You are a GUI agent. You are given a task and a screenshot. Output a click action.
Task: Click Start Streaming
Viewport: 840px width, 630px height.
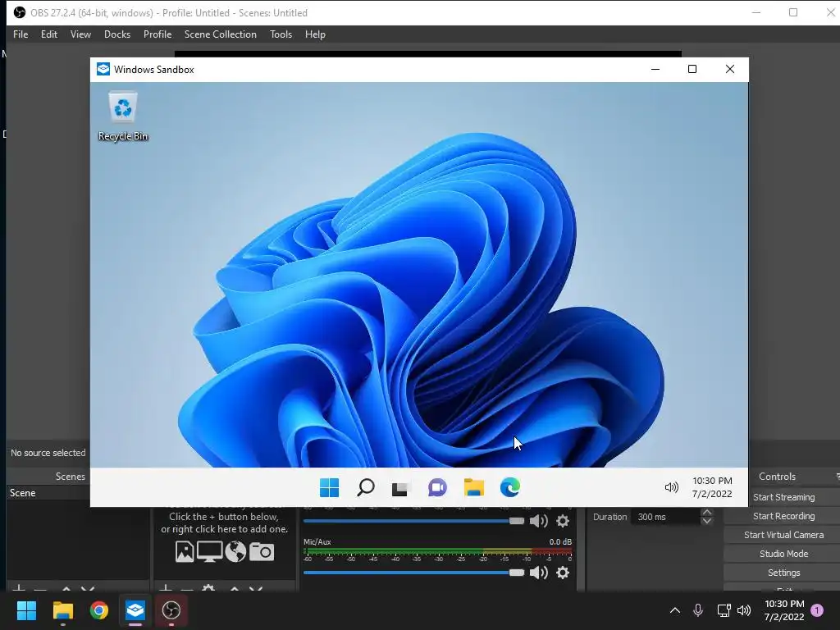point(783,497)
